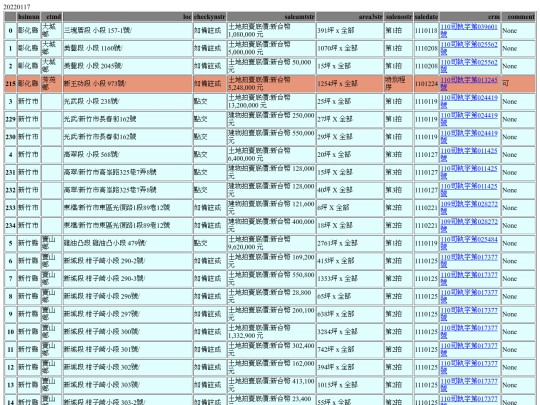Open the crm link in row 9
The width and height of the screenshot is (540, 405).
[x=469, y=314]
